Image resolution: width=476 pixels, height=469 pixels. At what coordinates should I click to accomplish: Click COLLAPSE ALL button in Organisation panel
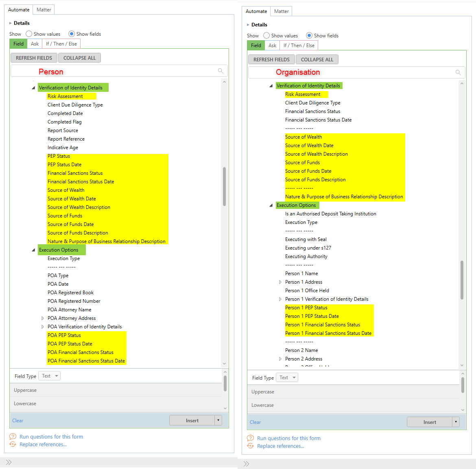point(317,60)
